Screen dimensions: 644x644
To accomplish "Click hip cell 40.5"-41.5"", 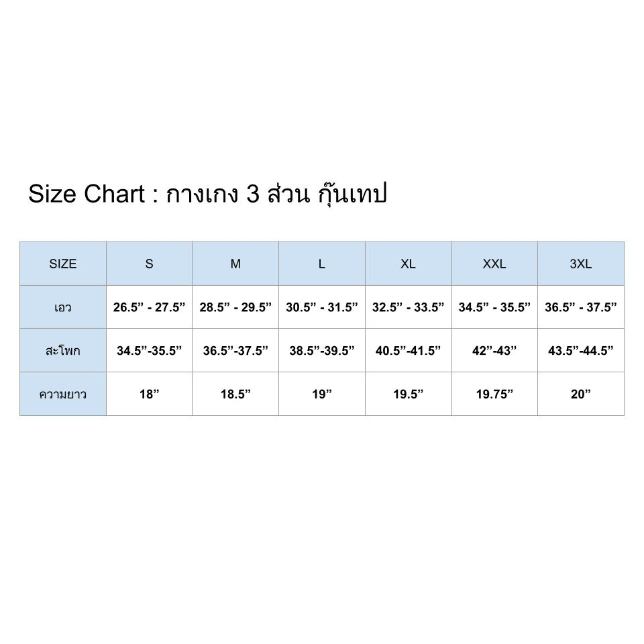I will (409, 350).
